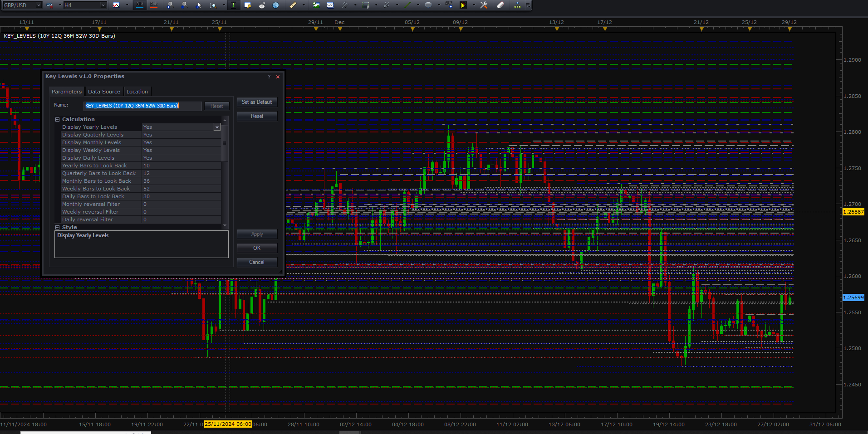Collapse the Calculation section
This screenshot has height=434, width=868.
pyautogui.click(x=58, y=119)
